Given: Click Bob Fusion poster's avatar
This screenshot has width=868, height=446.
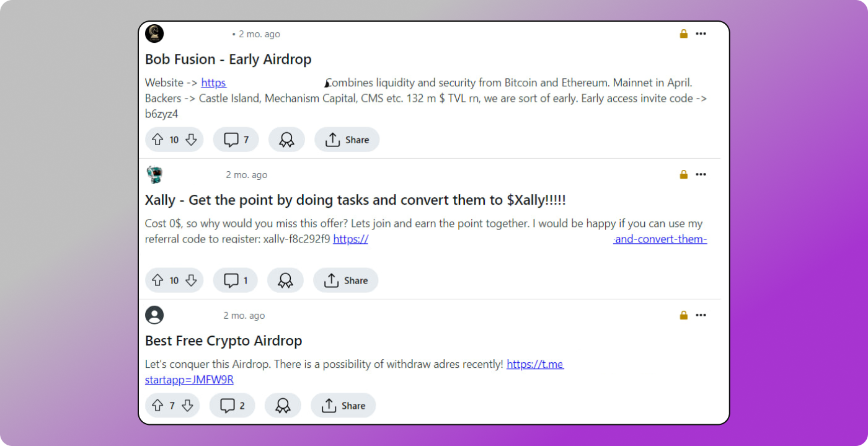Looking at the screenshot, I should 154,33.
